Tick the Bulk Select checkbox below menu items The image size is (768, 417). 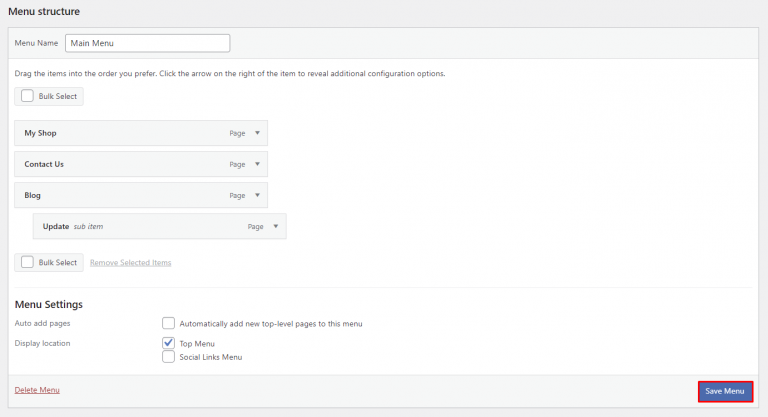pos(28,262)
